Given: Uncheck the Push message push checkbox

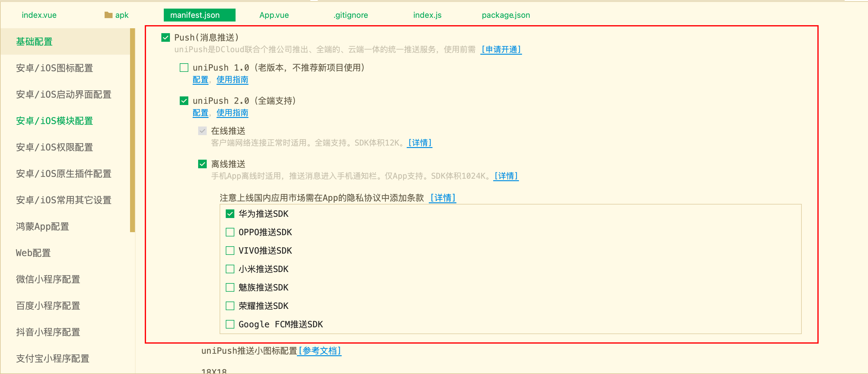Looking at the screenshot, I should click(x=165, y=37).
